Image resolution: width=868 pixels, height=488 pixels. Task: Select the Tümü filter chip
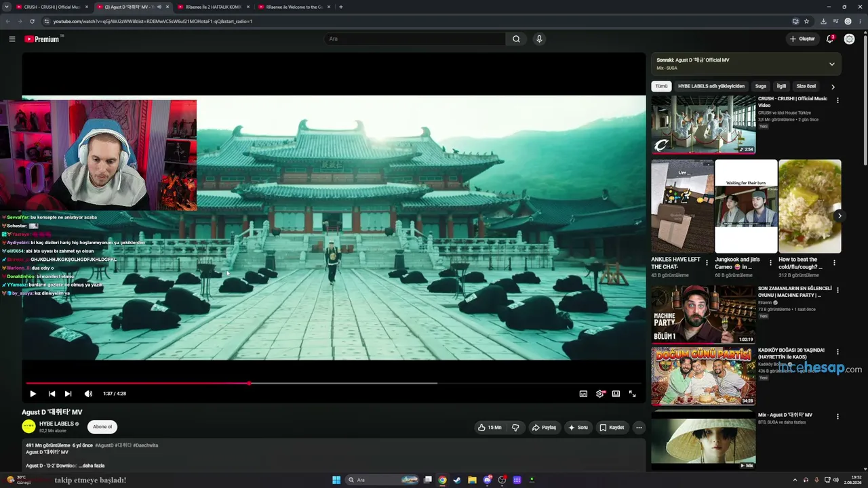pyautogui.click(x=661, y=86)
